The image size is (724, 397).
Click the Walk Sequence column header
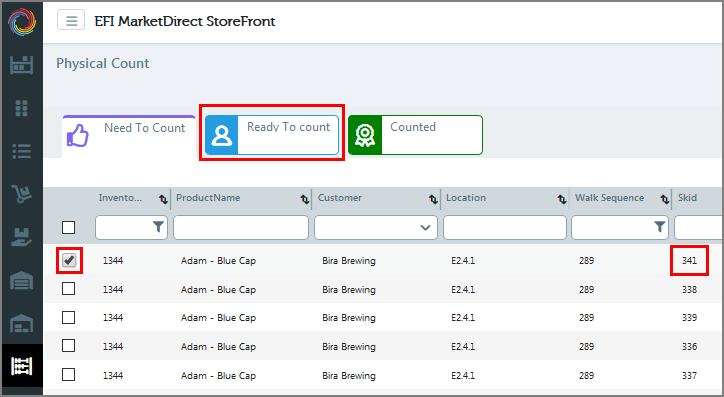tap(609, 198)
